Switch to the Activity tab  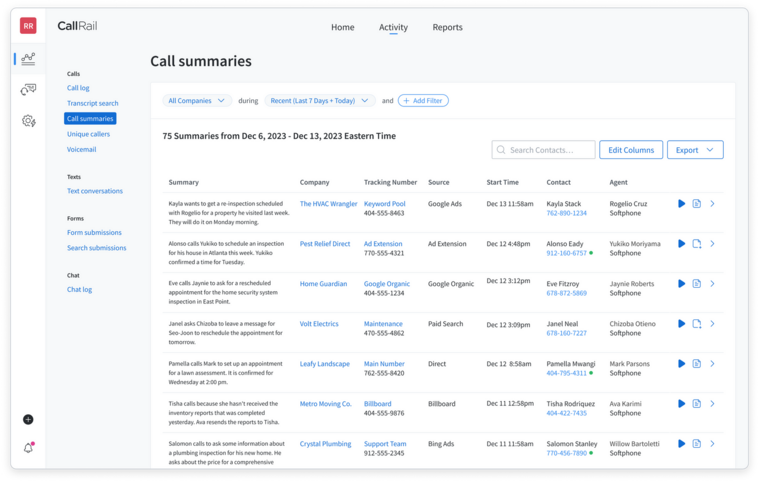pos(393,28)
